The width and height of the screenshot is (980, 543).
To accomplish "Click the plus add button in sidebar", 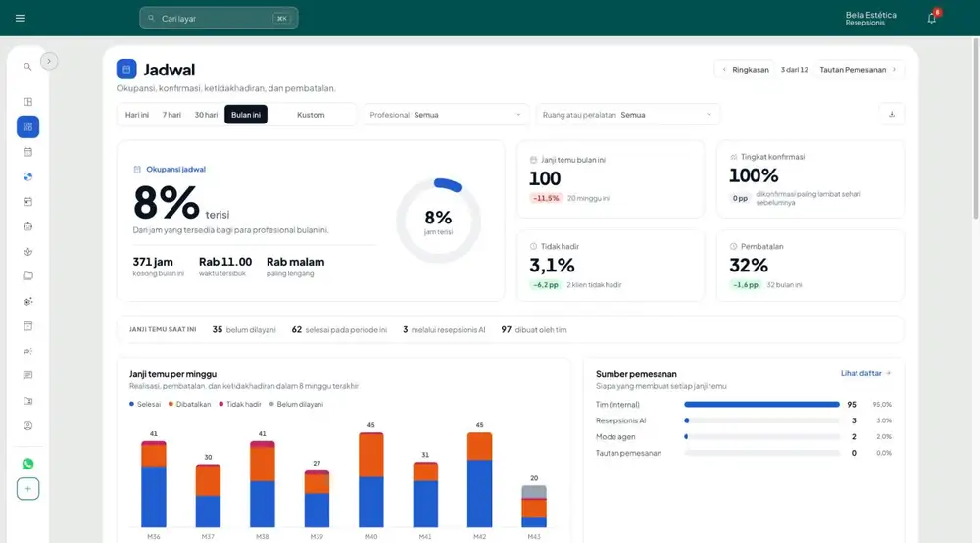I will 27,489.
